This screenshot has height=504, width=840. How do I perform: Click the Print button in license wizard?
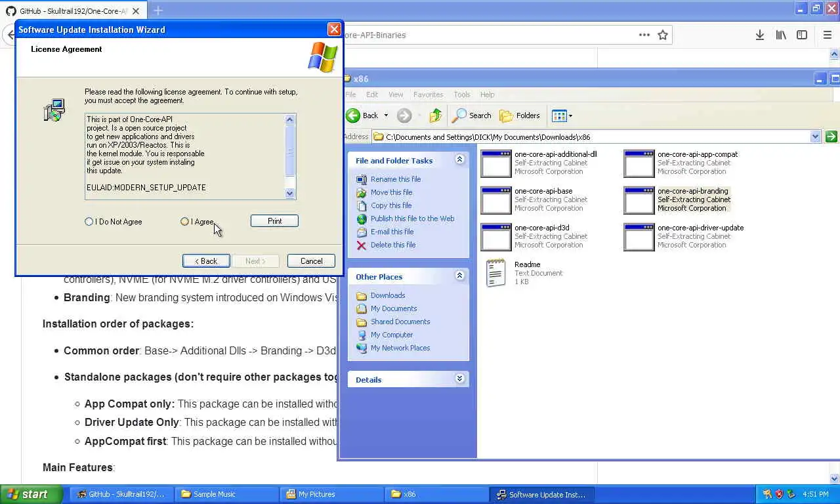(274, 221)
